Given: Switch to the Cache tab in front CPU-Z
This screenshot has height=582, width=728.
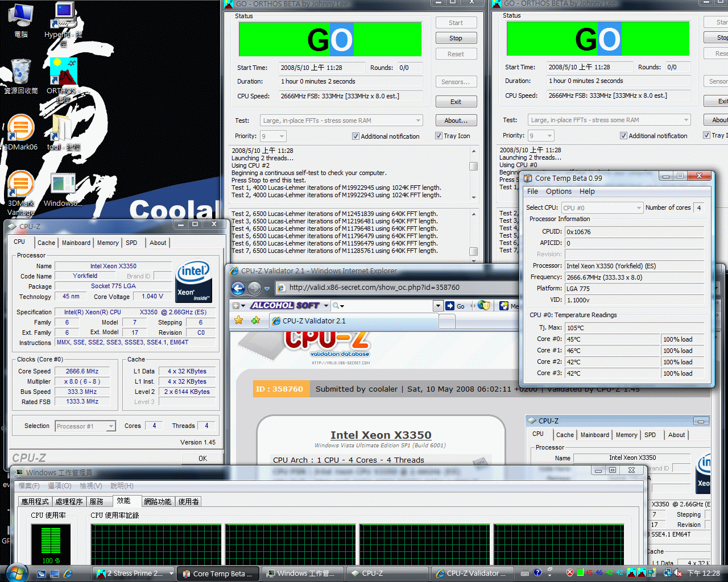Looking at the screenshot, I should [46, 243].
